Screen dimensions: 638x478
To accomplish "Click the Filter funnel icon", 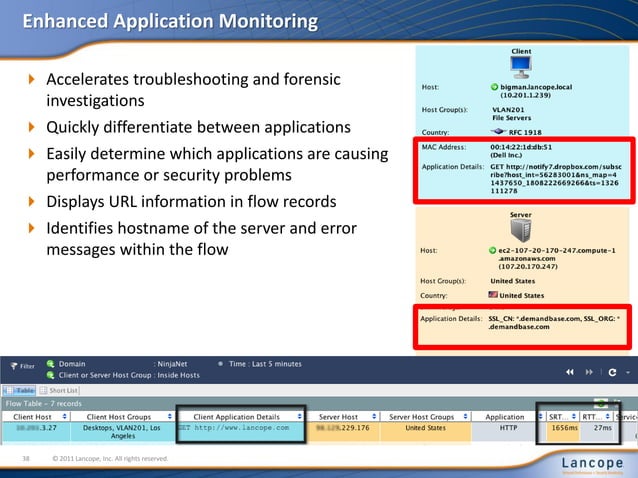I will (x=12, y=365).
